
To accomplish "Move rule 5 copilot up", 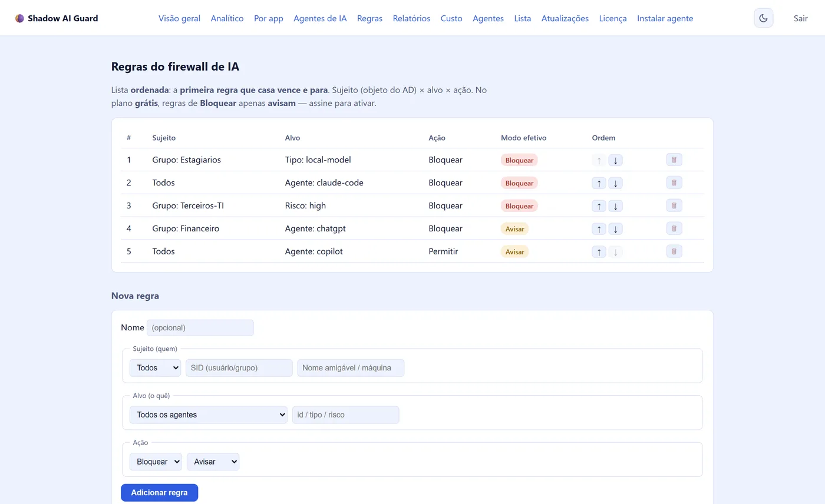I will (x=599, y=252).
